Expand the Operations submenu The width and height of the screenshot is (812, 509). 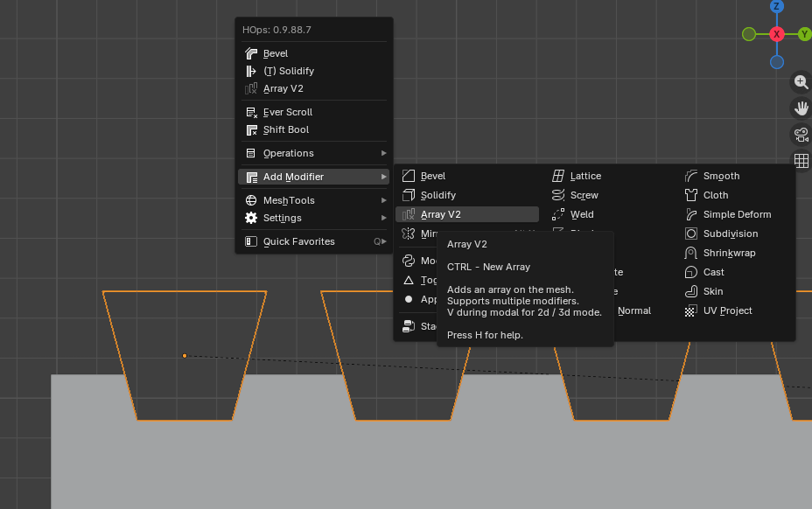click(x=313, y=153)
